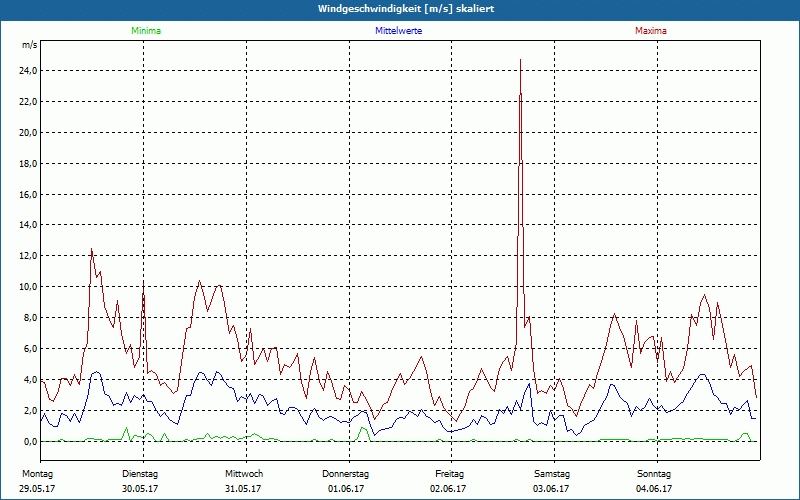Click the 16,0 y-axis value
800x500 pixels.
pos(28,194)
